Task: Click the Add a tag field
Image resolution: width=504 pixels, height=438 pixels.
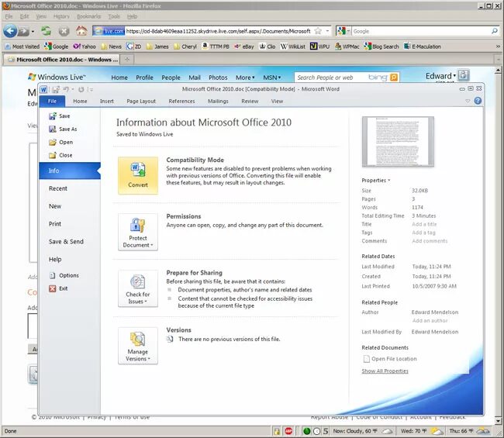Action: pos(423,233)
